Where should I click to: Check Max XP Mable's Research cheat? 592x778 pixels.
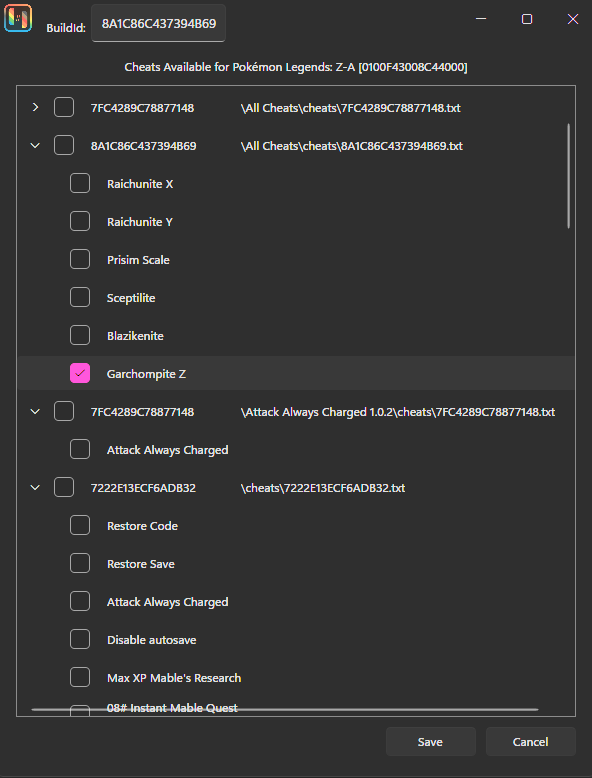pyautogui.click(x=80, y=677)
